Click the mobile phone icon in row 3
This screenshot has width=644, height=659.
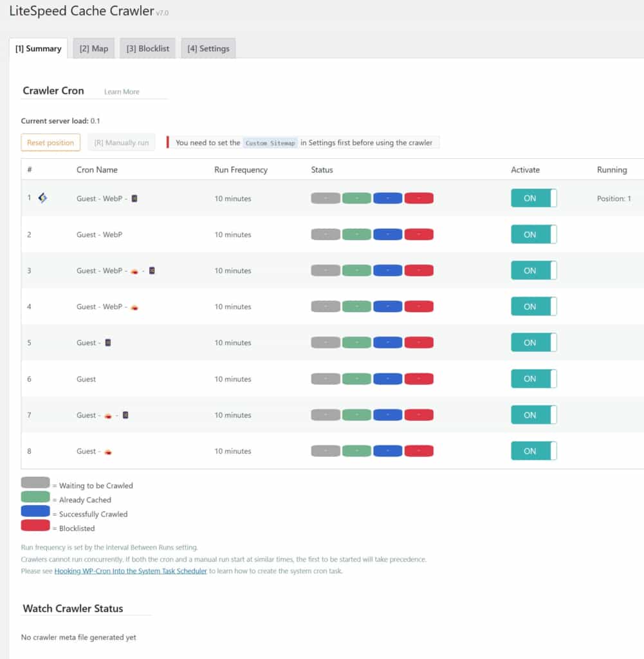pyautogui.click(x=152, y=271)
